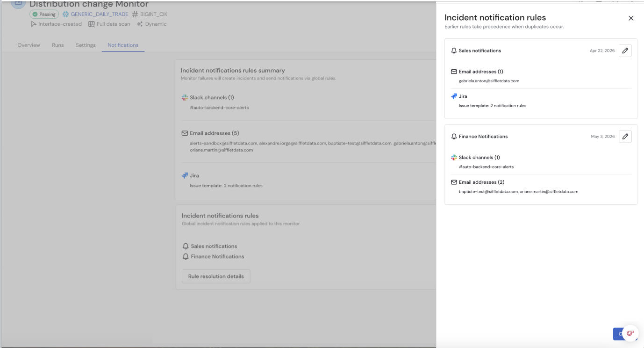Click the bell icon beside Finance Notifications in panel
644x348 pixels.
coord(454,137)
